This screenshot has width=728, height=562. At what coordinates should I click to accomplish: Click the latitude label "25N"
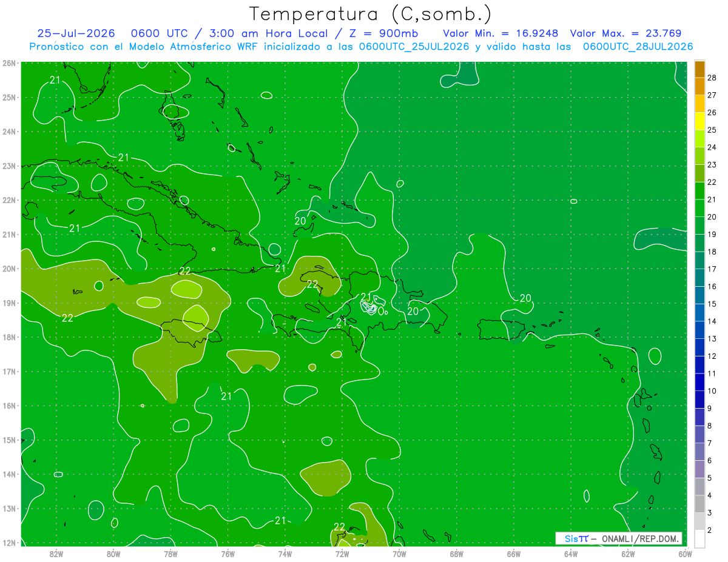click(9, 97)
